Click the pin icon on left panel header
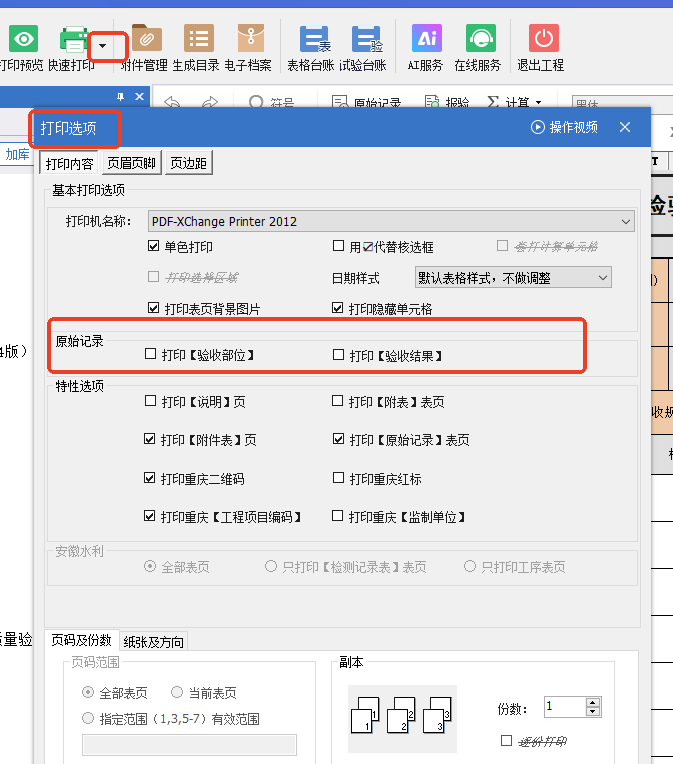The height and width of the screenshot is (764, 673). 120,96
